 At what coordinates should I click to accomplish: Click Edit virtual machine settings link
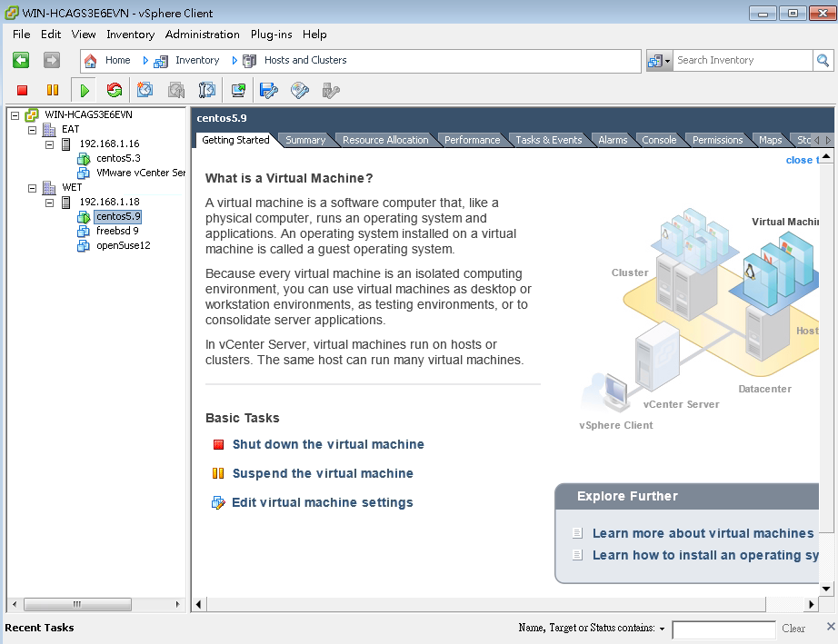point(323,502)
